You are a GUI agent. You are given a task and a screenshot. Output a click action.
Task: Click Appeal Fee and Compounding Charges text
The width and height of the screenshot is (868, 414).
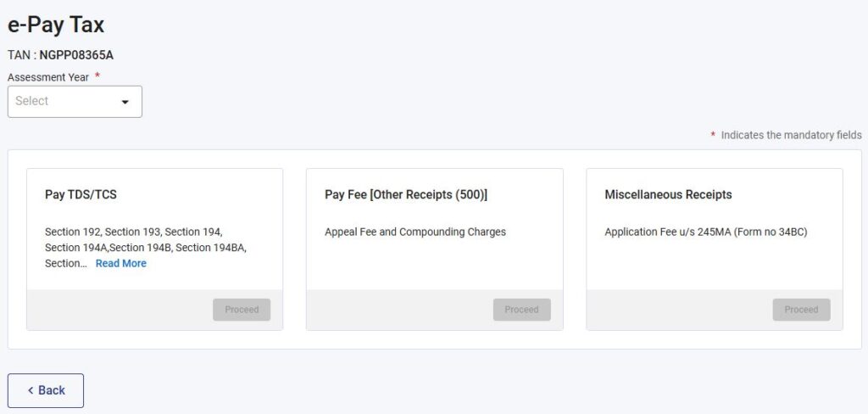click(x=415, y=232)
